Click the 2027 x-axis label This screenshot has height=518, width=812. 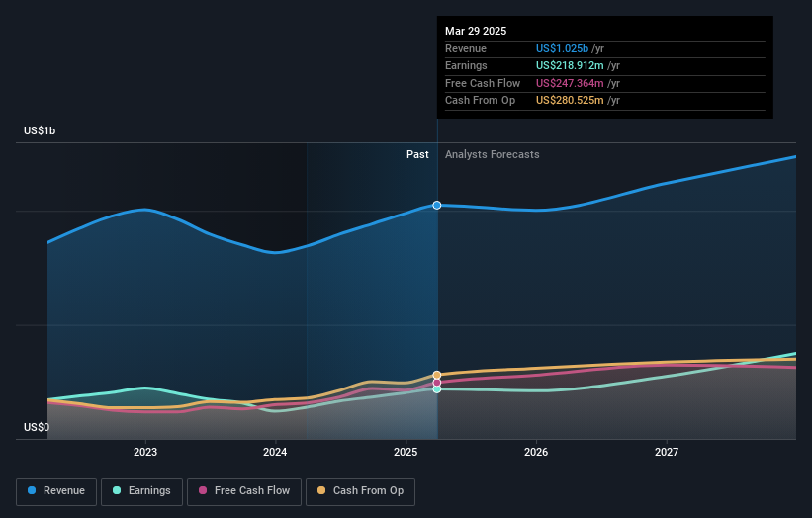(667, 452)
